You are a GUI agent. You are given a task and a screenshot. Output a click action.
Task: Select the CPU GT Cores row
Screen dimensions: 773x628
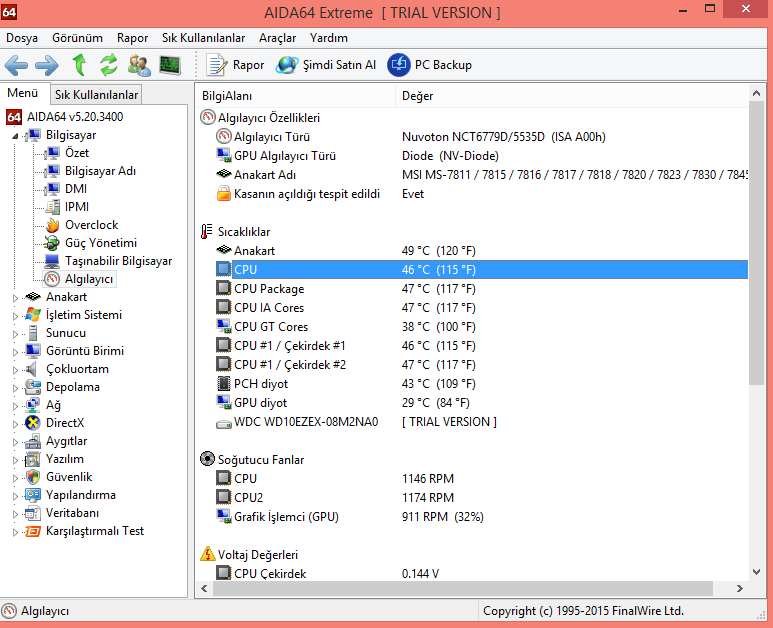tap(481, 327)
